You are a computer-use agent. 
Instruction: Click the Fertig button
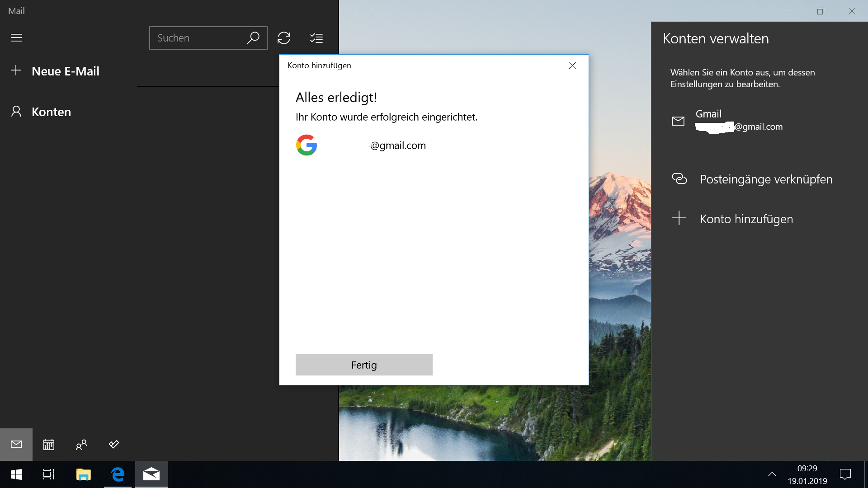pyautogui.click(x=364, y=365)
